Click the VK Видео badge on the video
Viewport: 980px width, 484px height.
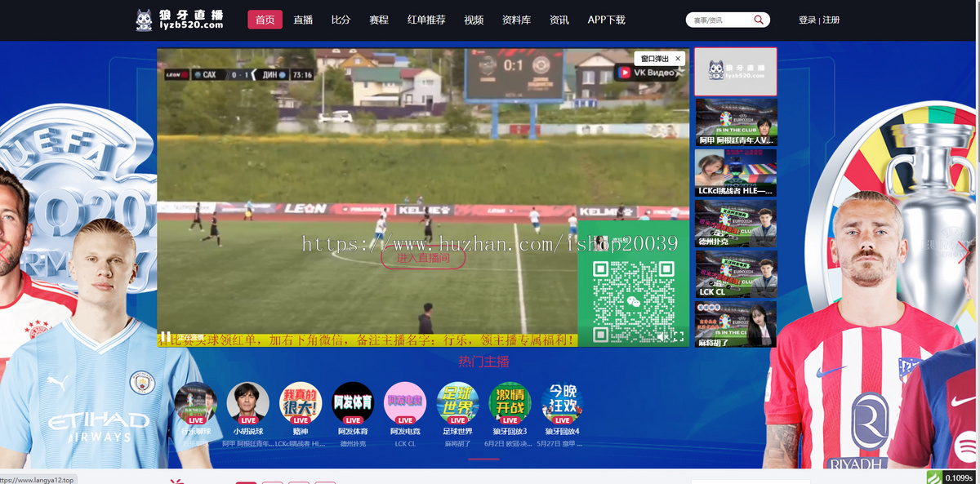(x=648, y=73)
